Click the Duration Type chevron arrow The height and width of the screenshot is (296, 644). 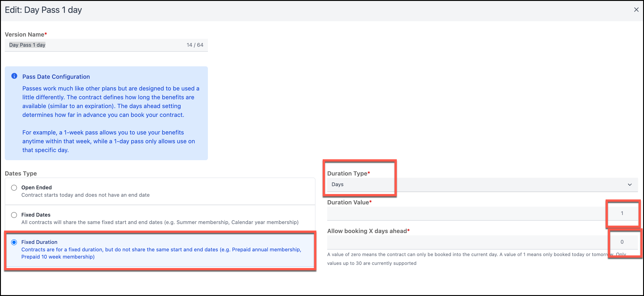(x=630, y=185)
